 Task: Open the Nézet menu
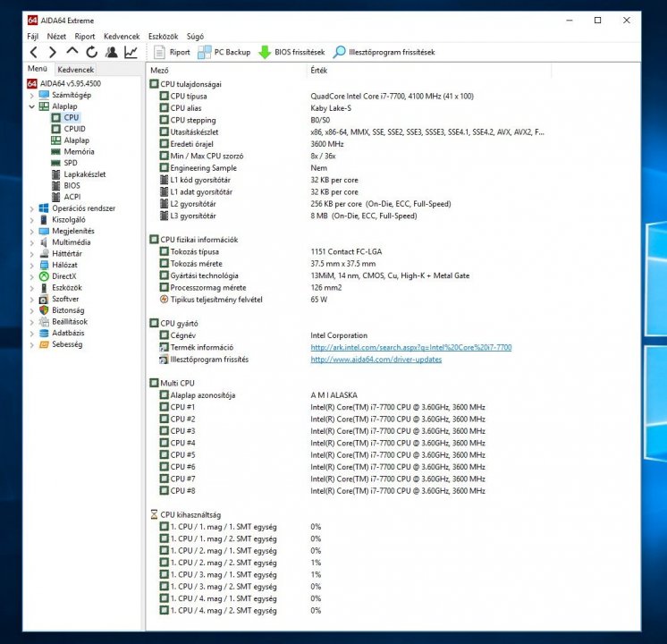(56, 37)
